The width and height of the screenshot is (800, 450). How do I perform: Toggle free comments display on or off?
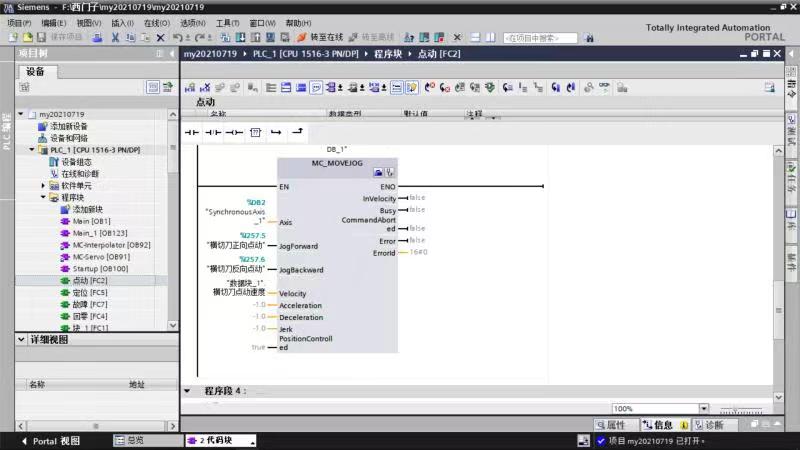[316, 88]
